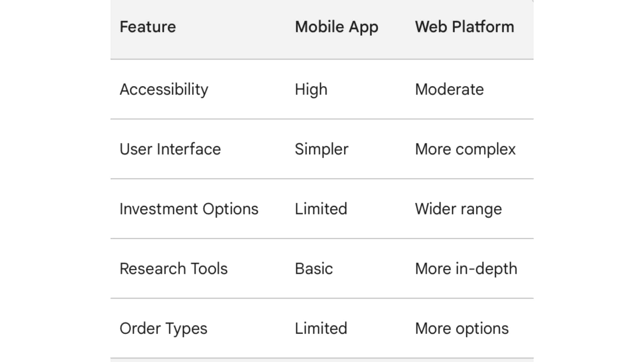Click the High accessibility value
This screenshot has width=644, height=362.
311,89
